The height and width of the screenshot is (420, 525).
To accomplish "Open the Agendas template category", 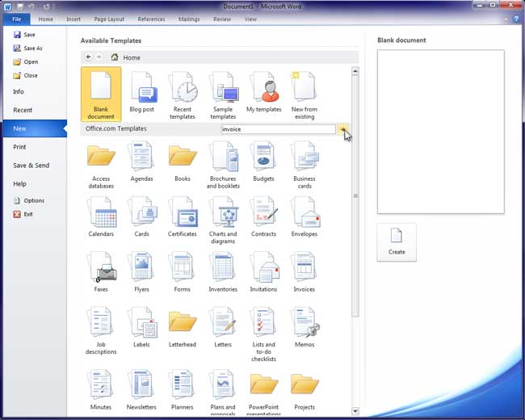I will click(x=141, y=162).
